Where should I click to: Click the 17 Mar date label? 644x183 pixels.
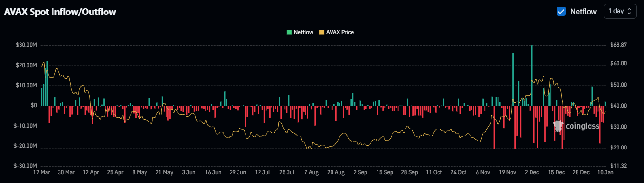[42, 172]
